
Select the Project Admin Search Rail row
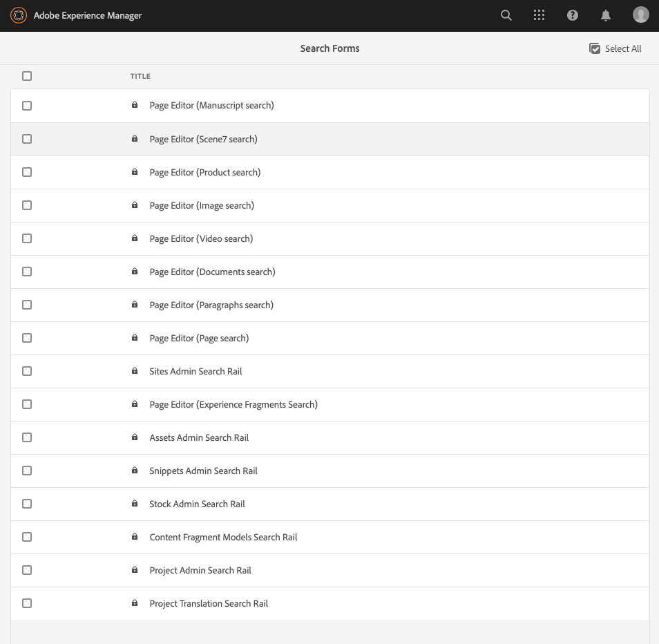(x=330, y=571)
